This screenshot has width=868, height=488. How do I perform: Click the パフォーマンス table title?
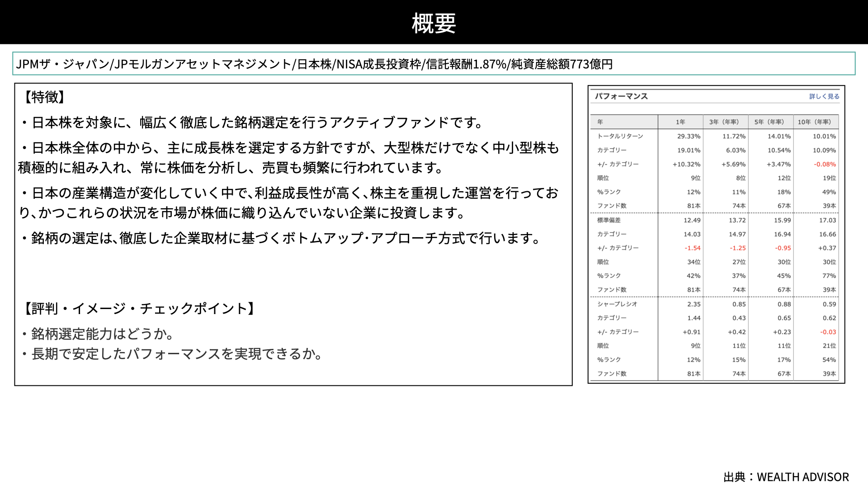[x=621, y=96]
